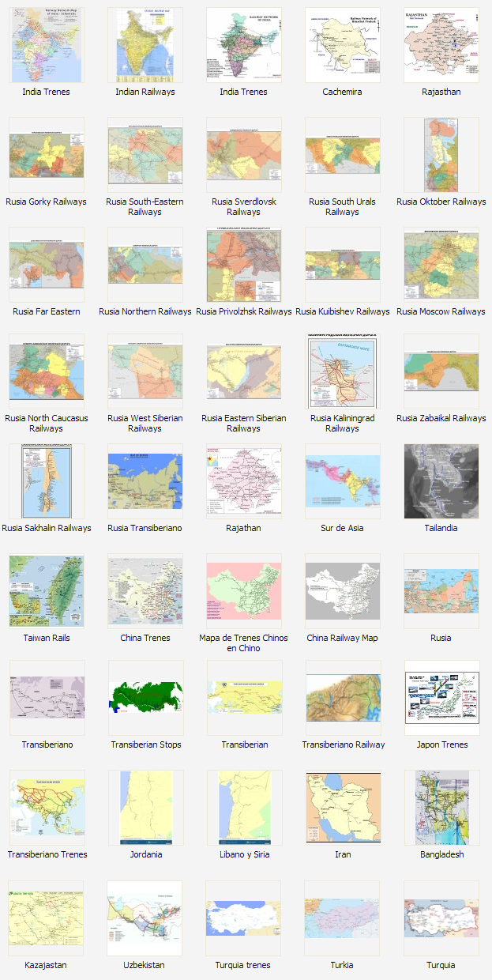Click the 'Rusia Sakhalin Railways' label
This screenshot has width=492, height=980.
(46, 528)
